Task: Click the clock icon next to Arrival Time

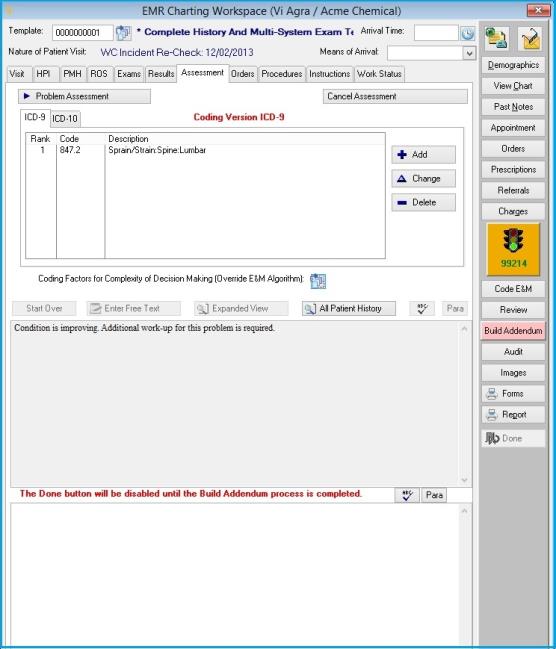Action: click(468, 33)
